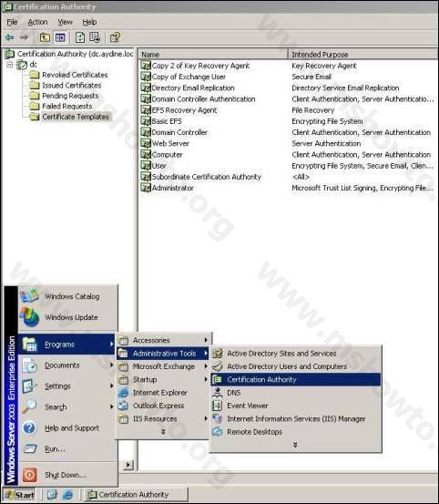Toggle the Show/Hide Console Tree icon
Screen dimensions: 439x504
click(60, 37)
